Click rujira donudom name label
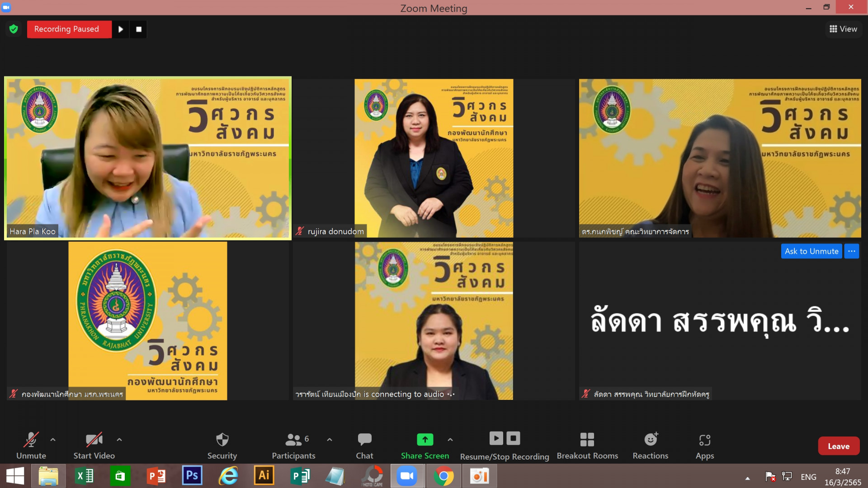Viewport: 868px width, 488px height. pos(336,231)
